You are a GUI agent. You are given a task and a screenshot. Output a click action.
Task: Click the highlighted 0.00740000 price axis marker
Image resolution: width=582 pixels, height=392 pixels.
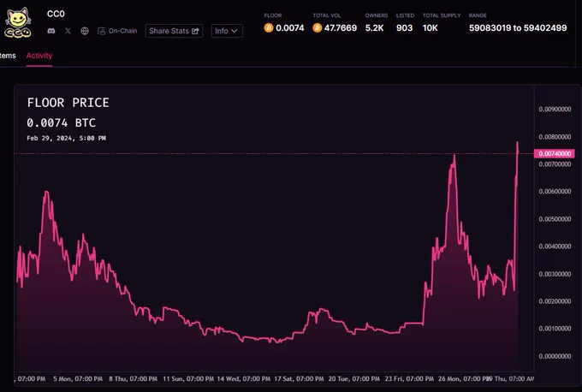point(555,154)
